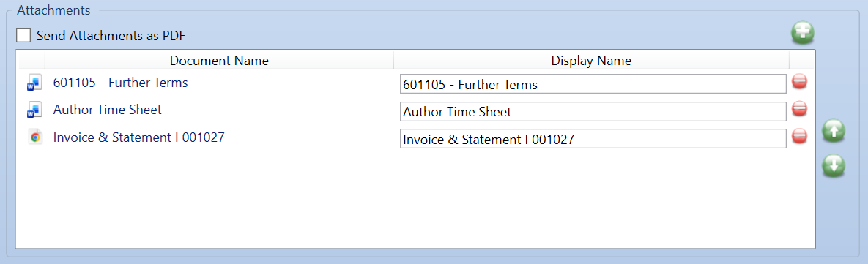
Task: Open the Invoice & Statement I 001027 document link
Action: tap(139, 137)
